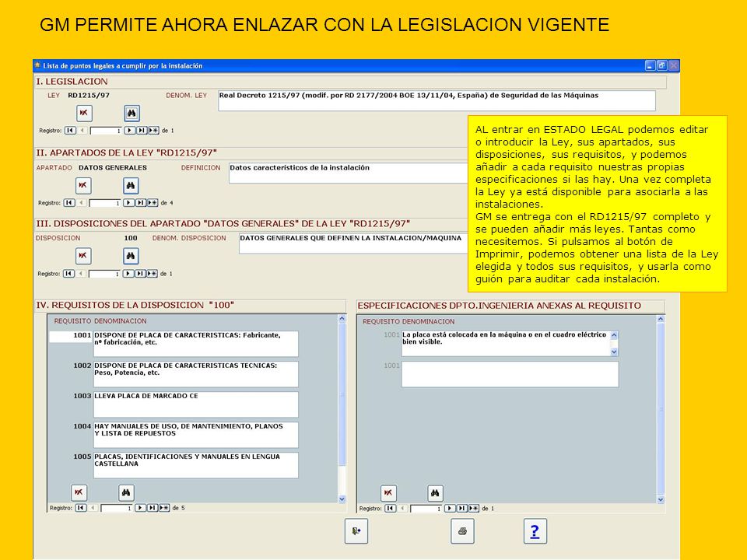Add new record in the DISPOSICIONES navigator

(152, 273)
